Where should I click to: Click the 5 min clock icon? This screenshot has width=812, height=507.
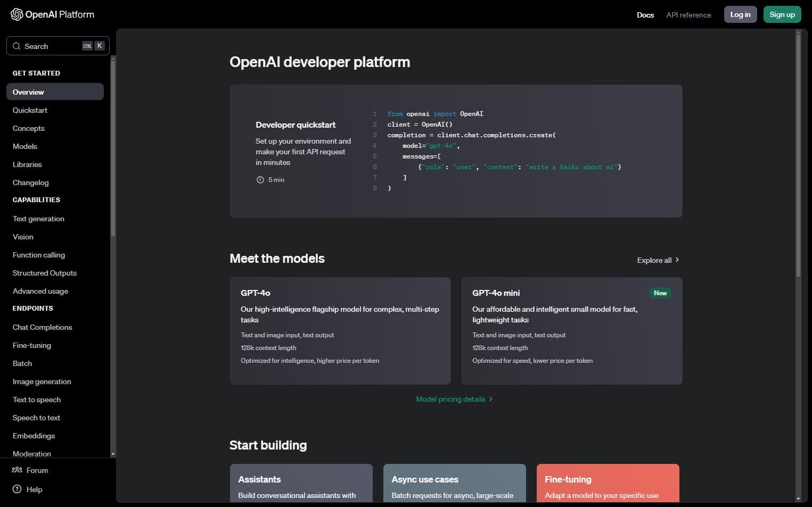(260, 180)
